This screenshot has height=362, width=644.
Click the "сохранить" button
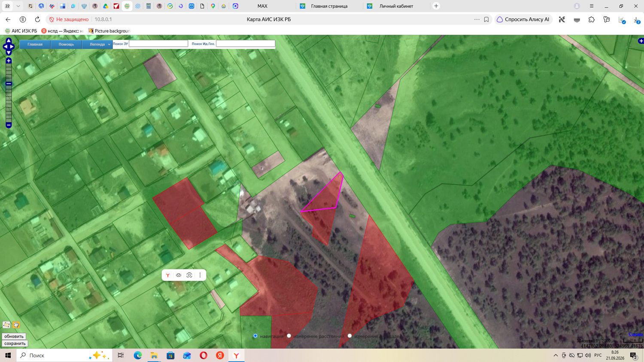[x=15, y=344]
